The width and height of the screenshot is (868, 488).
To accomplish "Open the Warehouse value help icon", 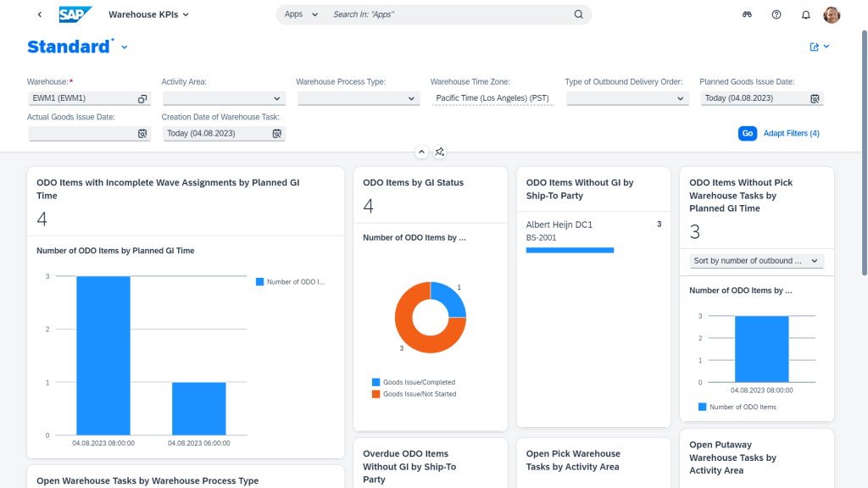I will point(142,98).
